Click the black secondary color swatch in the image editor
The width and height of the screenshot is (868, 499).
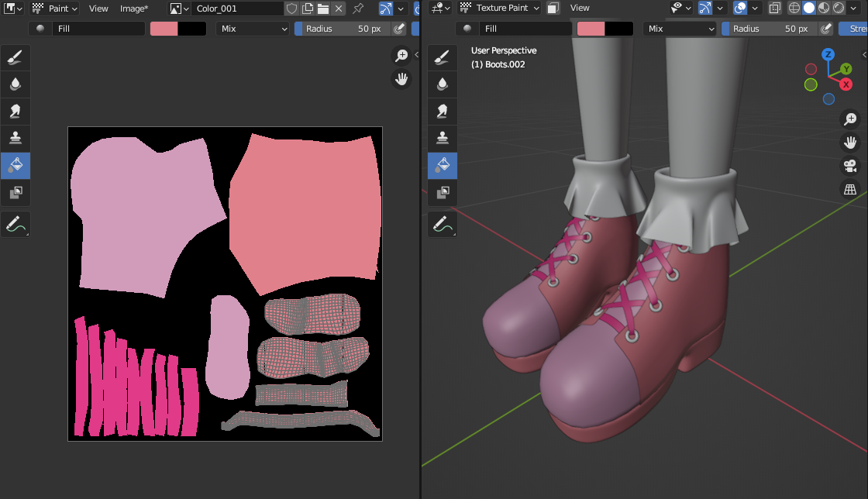click(192, 29)
